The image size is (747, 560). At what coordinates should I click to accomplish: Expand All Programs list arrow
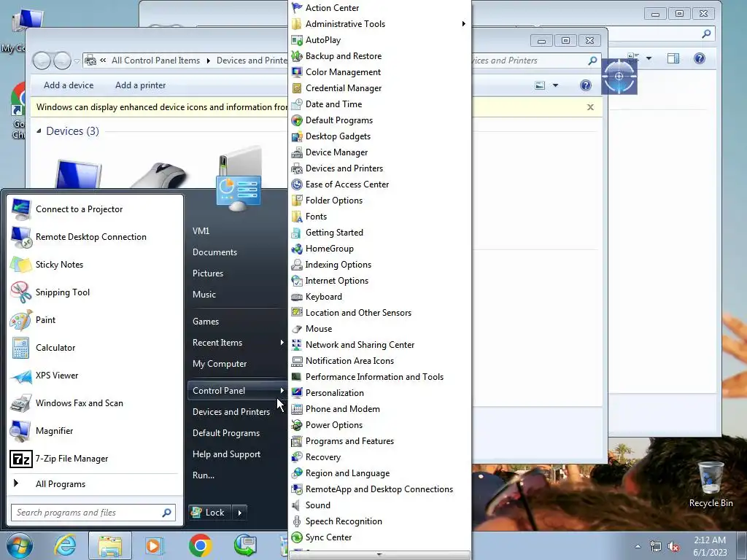click(x=16, y=483)
